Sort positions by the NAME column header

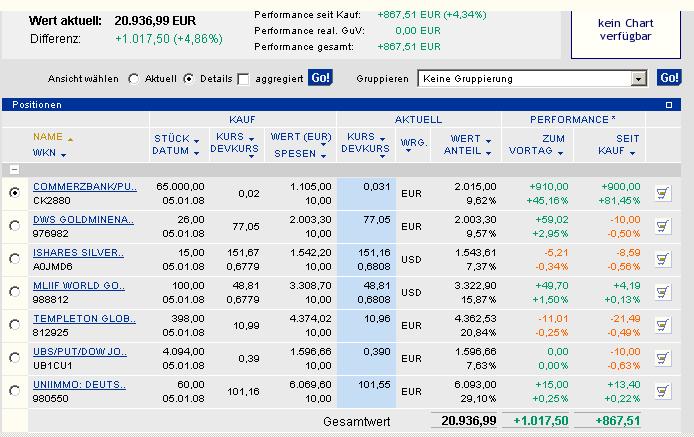click(x=48, y=137)
